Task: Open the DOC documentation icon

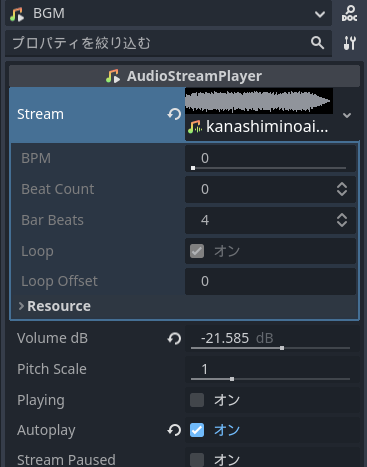Action: click(x=349, y=13)
